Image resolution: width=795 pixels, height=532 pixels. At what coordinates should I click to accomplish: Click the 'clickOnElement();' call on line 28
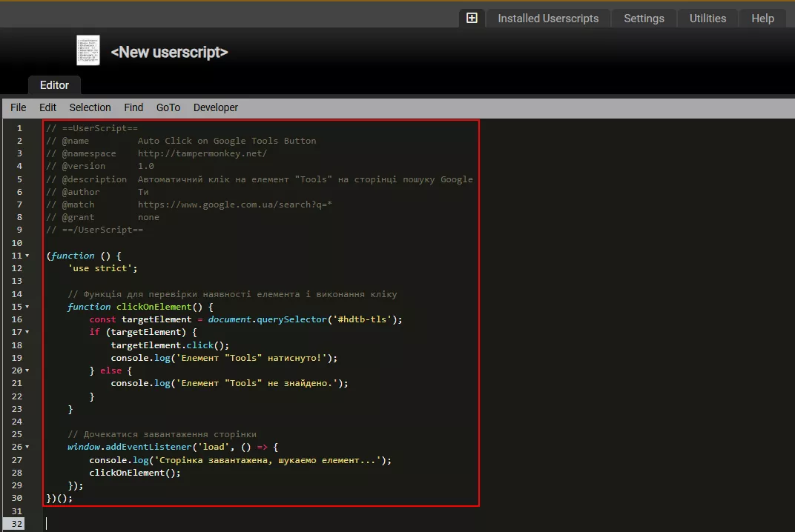[135, 473]
